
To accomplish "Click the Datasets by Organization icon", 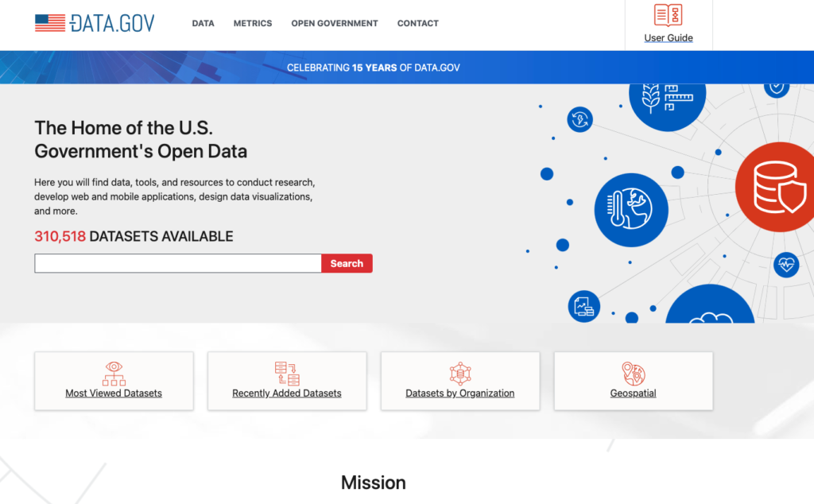I will 460,373.
